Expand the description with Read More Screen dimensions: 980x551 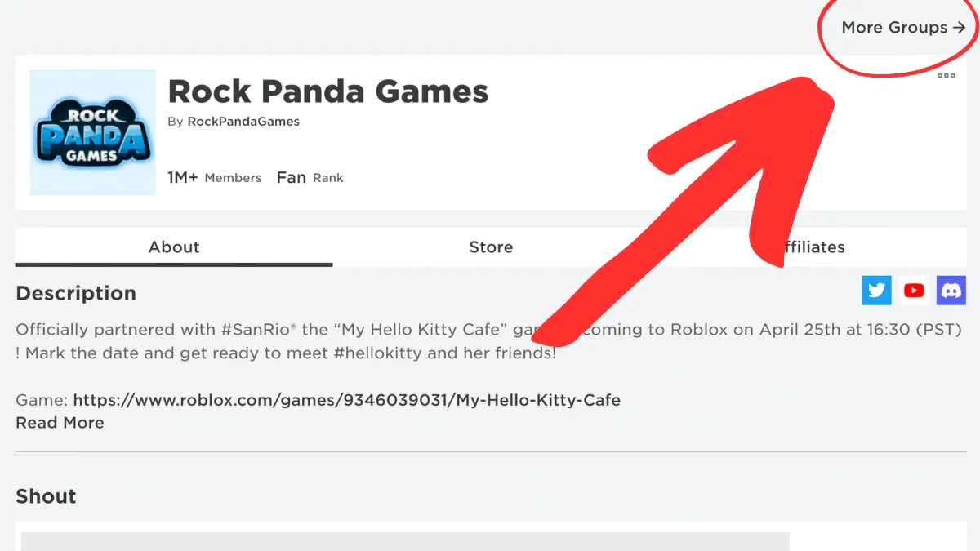pyautogui.click(x=60, y=422)
